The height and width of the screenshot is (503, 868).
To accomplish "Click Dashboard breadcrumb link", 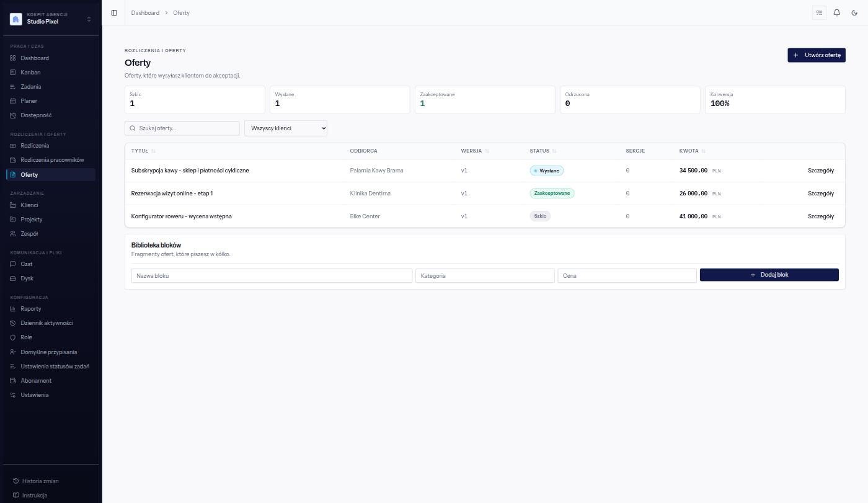I will [145, 12].
